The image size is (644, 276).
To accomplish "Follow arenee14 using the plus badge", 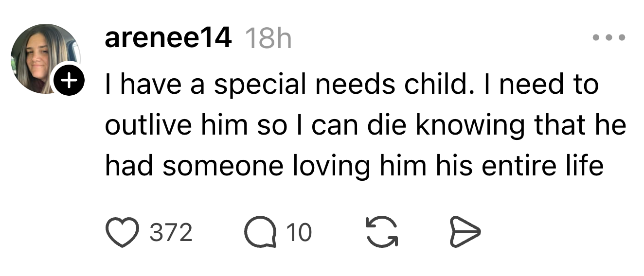I will coord(70,78).
